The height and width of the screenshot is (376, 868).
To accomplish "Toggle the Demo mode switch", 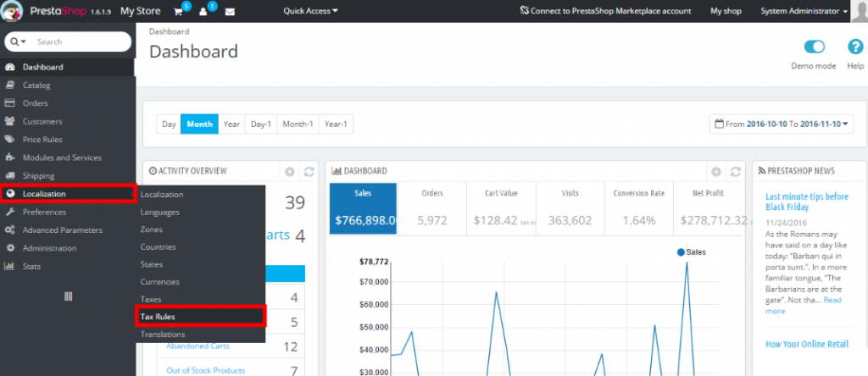I will (815, 47).
